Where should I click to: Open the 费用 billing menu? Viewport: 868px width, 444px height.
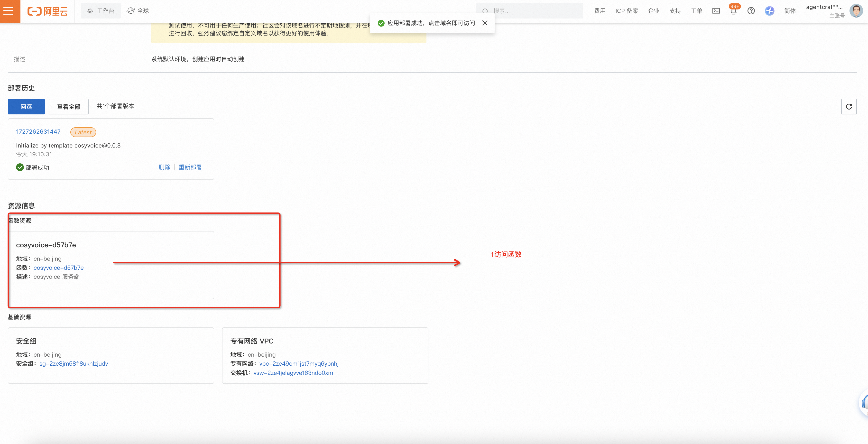600,11
